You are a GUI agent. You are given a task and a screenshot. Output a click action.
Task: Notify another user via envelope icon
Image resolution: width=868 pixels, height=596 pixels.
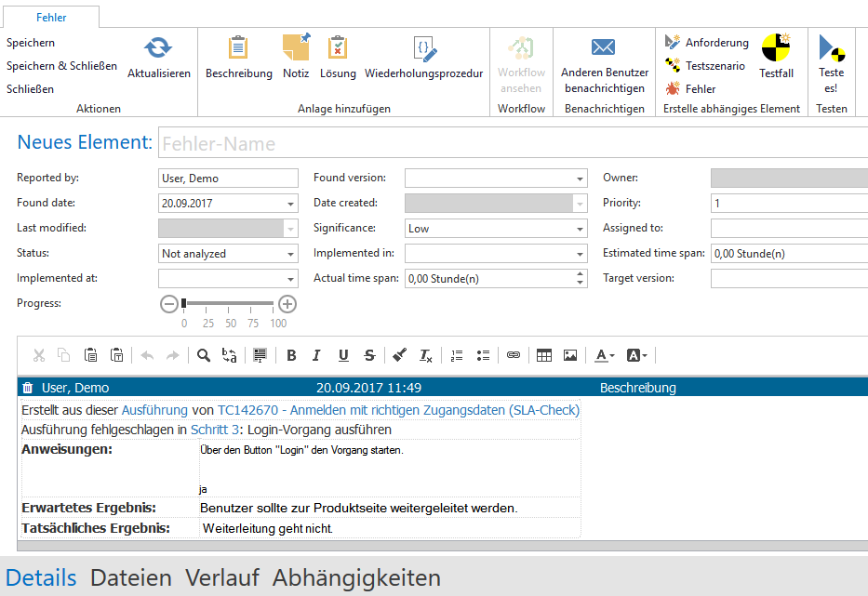[604, 48]
